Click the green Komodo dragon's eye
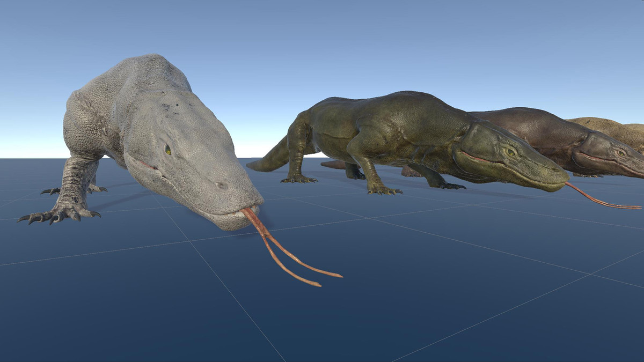This screenshot has height=362, width=644. (x=510, y=152)
